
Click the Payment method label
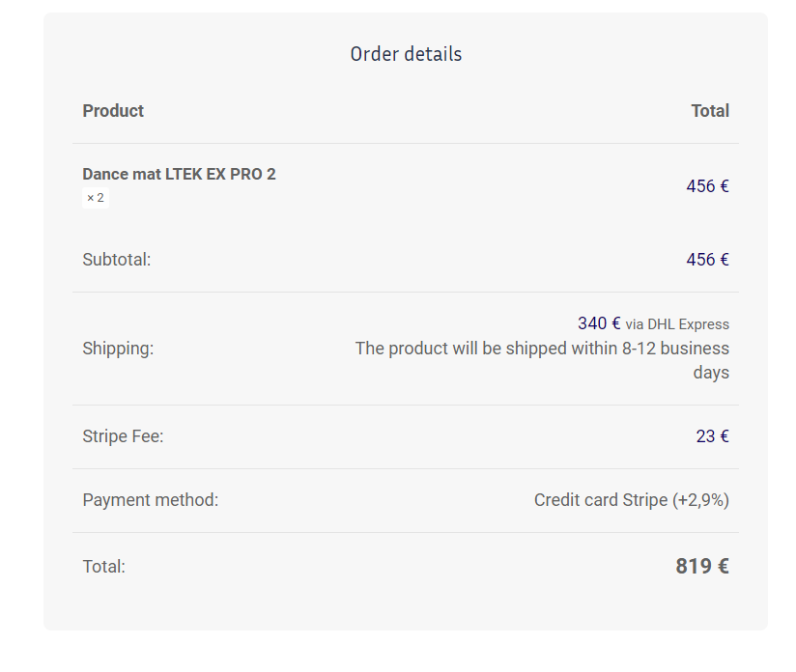[151, 500]
